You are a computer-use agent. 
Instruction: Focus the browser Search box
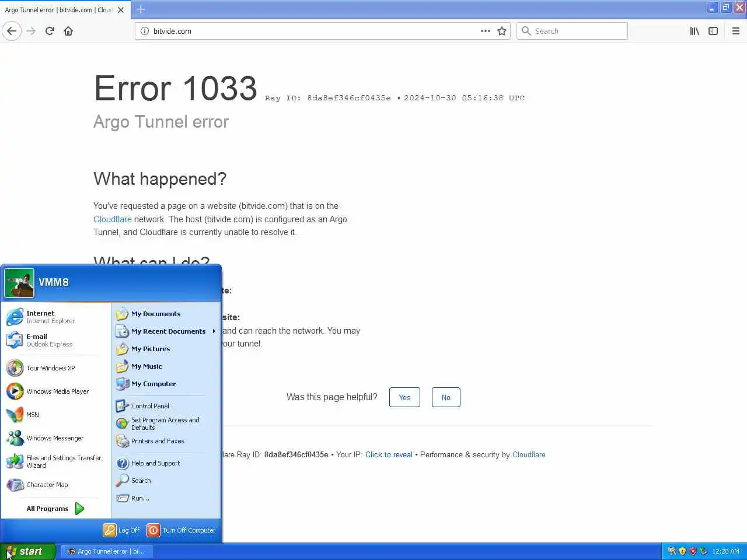click(x=572, y=31)
